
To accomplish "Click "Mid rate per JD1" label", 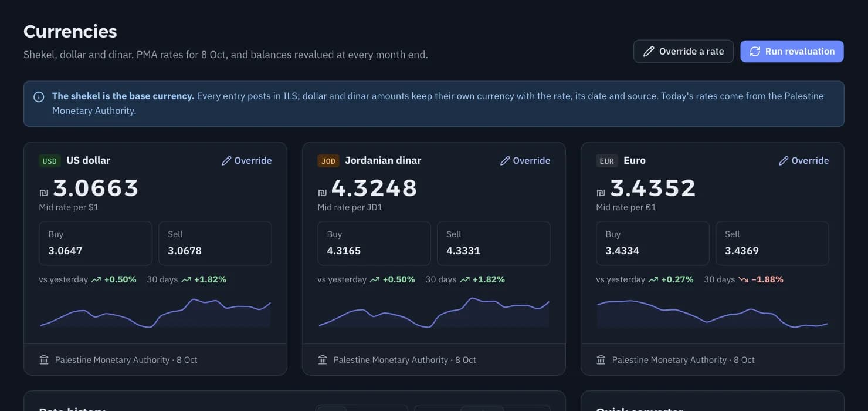I will tap(350, 207).
